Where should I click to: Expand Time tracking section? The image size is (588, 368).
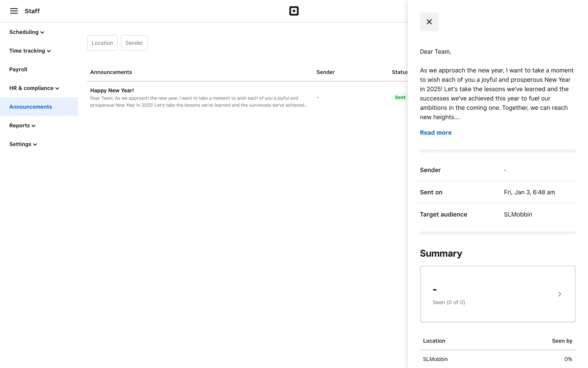pos(30,51)
